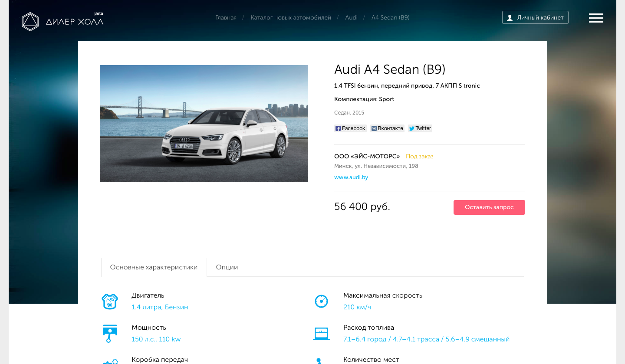Open Каталог новых автомобилей breadcrumb

291,18
